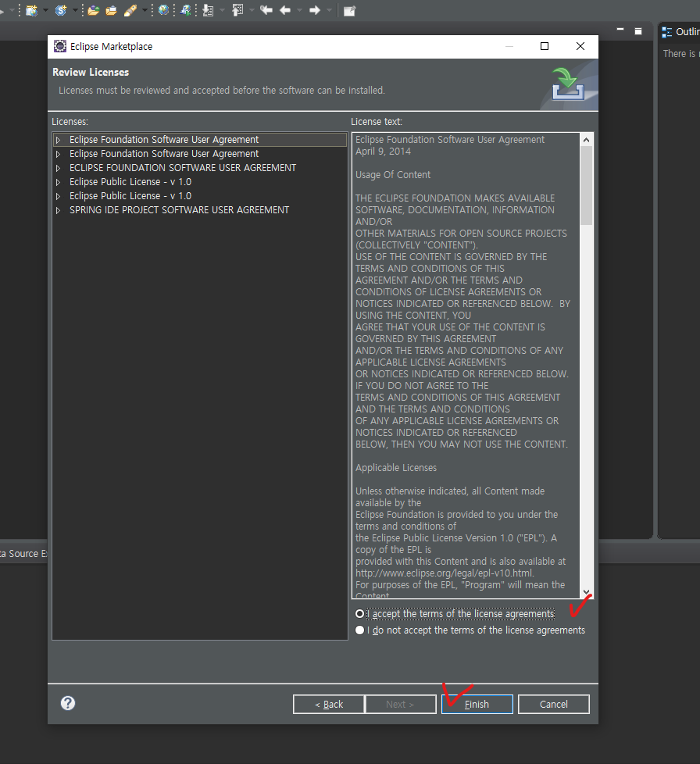Viewport: 700px width, 764px height.
Task: Click the Open Type folder toolbar icon
Action: (x=93, y=10)
